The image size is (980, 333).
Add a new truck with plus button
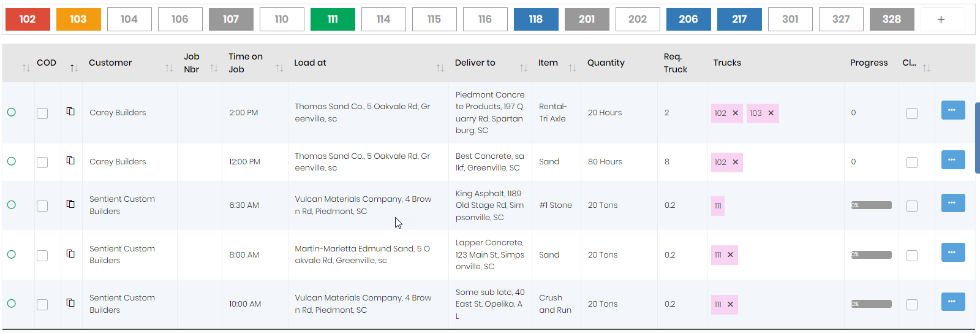941,20
